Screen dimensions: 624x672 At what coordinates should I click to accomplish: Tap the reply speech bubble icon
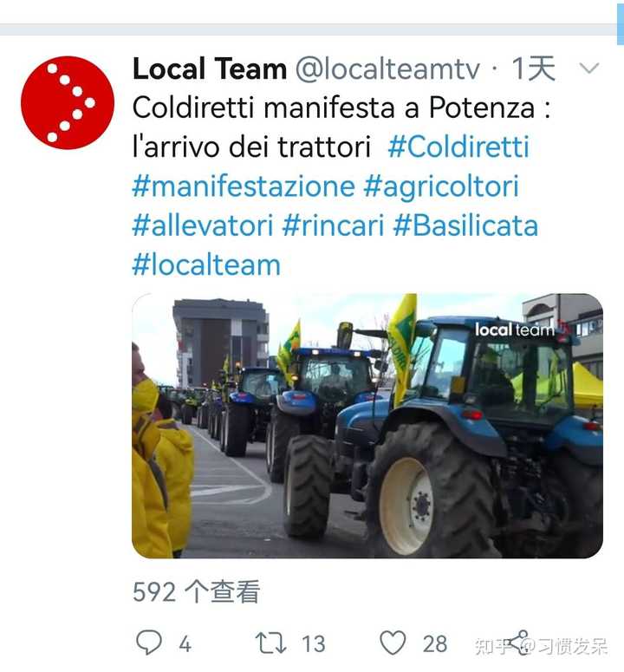[148, 643]
